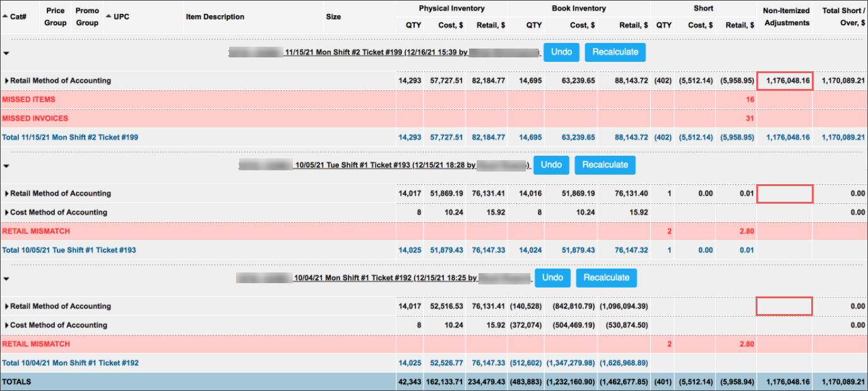
Task: Sort the table by the UPC column
Action: [x=121, y=17]
